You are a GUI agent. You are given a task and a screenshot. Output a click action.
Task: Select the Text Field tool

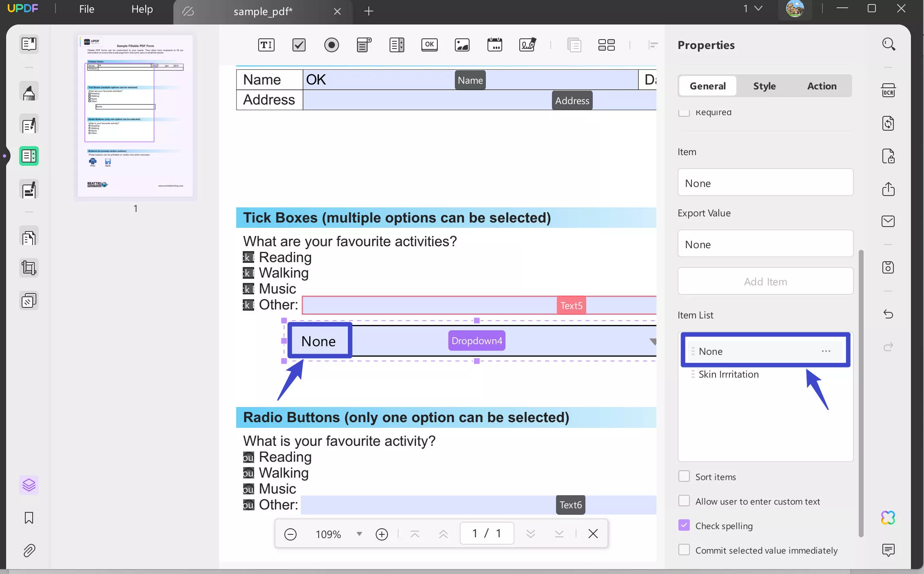pyautogui.click(x=266, y=44)
